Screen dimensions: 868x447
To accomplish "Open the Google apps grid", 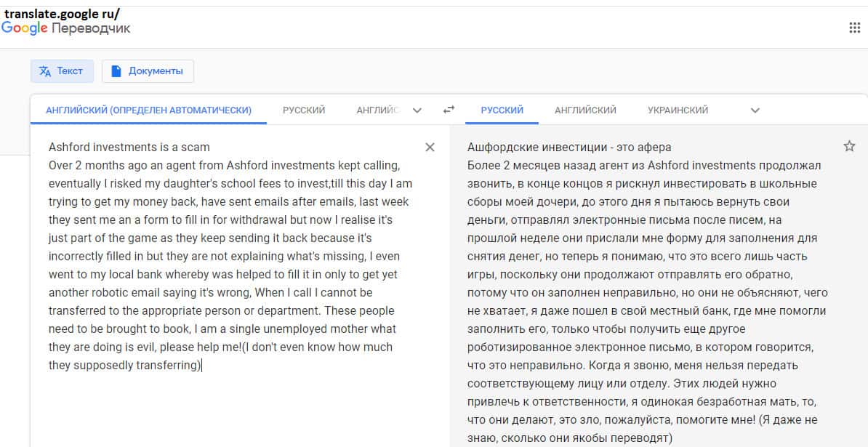I will [x=854, y=28].
